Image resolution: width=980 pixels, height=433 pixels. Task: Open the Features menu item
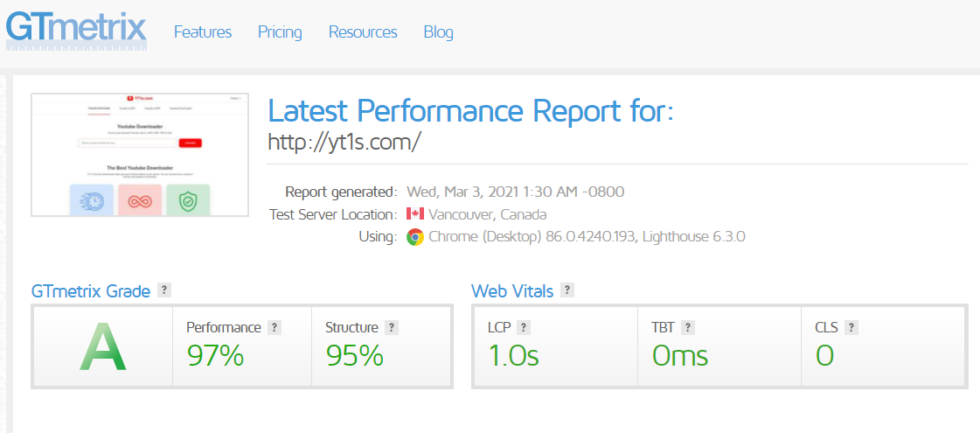pyautogui.click(x=203, y=31)
